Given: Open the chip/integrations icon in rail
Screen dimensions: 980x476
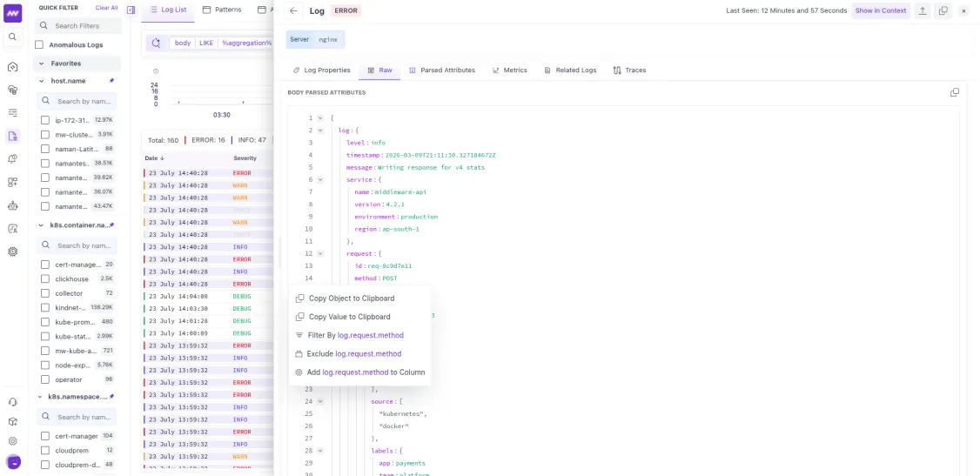Looking at the screenshot, I should point(12,251).
